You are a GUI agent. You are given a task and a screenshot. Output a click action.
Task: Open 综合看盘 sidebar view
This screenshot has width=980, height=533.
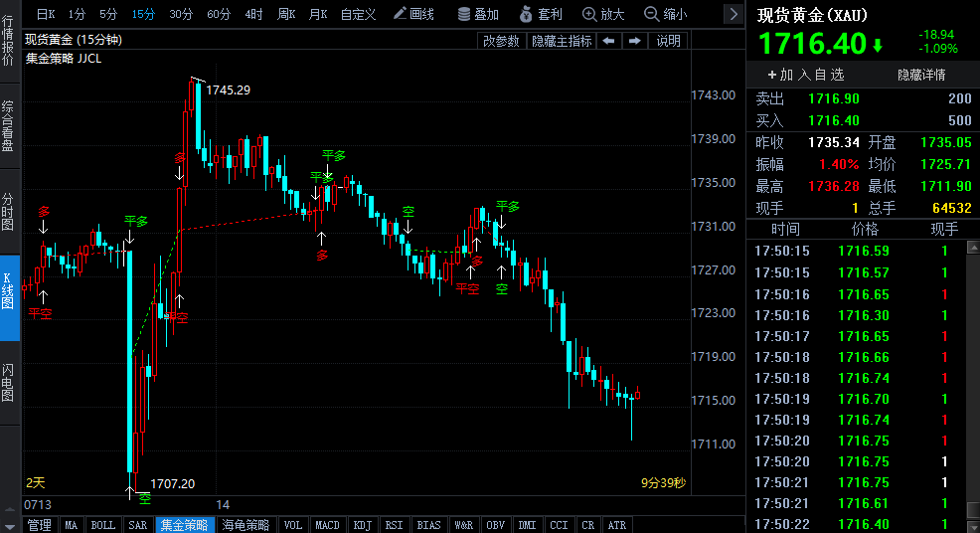8,125
